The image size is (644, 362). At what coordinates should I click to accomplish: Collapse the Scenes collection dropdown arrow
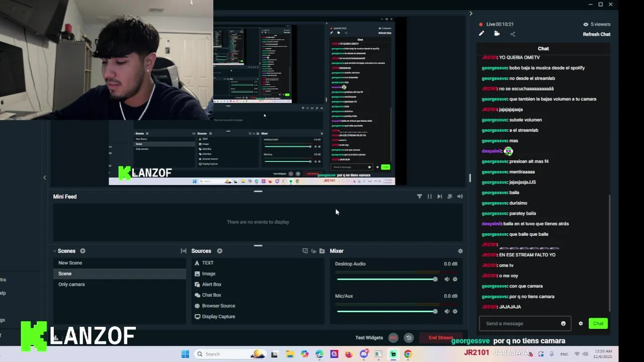click(54, 251)
